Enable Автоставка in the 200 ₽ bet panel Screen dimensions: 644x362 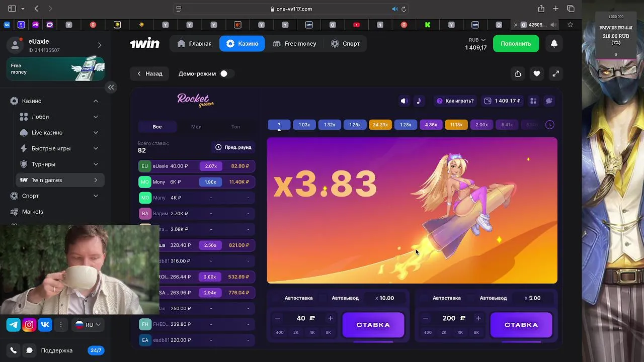tap(446, 298)
